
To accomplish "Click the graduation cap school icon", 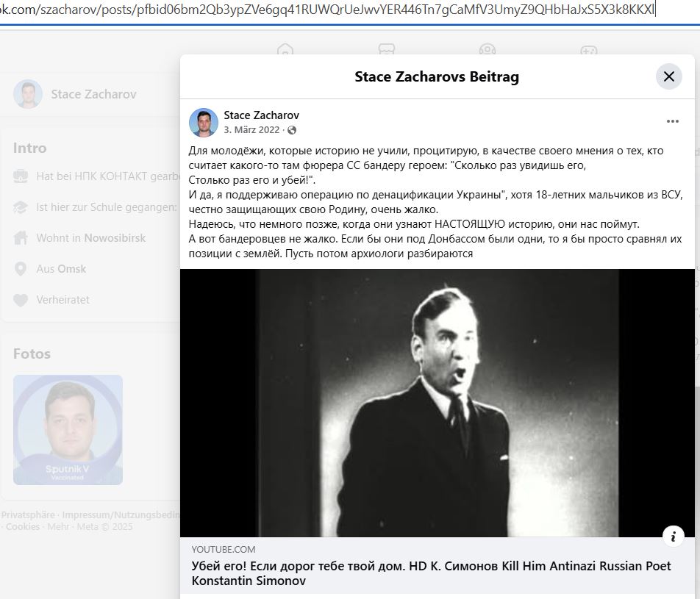I will point(21,207).
